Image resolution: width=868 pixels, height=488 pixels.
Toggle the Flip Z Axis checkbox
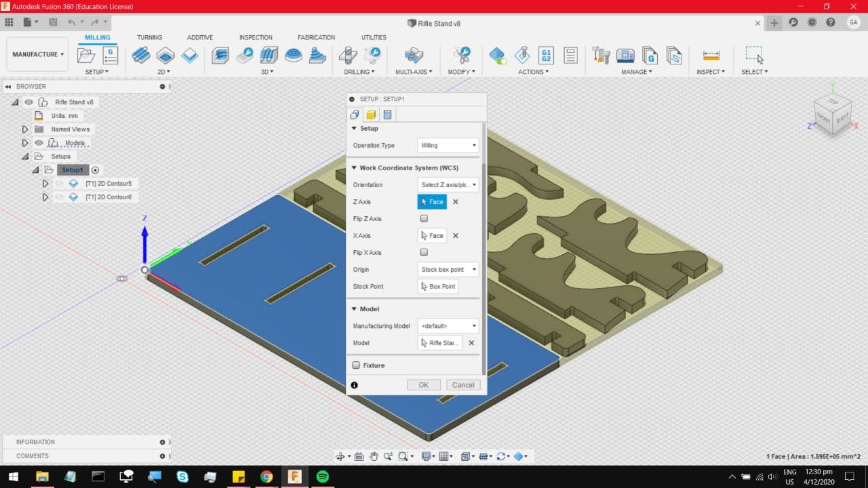pos(424,218)
